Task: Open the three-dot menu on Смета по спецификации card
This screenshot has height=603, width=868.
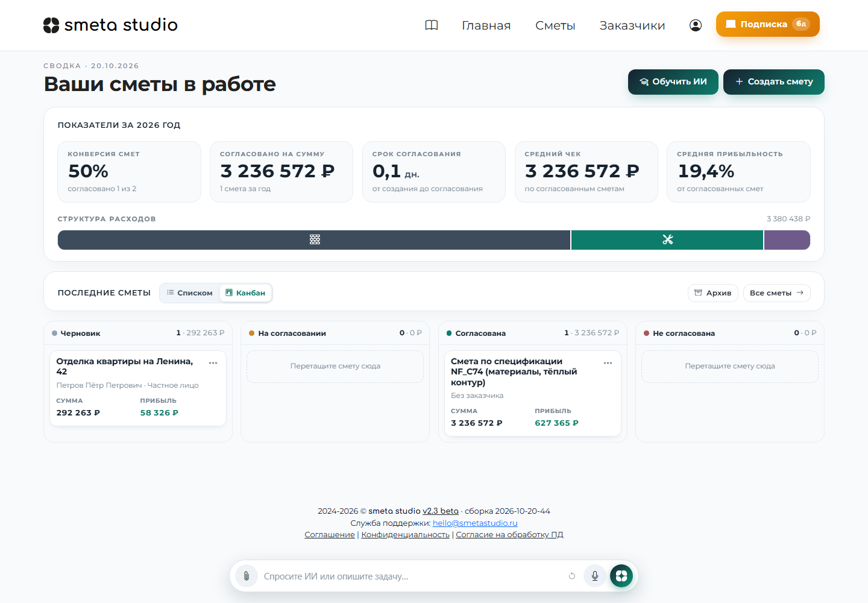Action: [x=608, y=363]
